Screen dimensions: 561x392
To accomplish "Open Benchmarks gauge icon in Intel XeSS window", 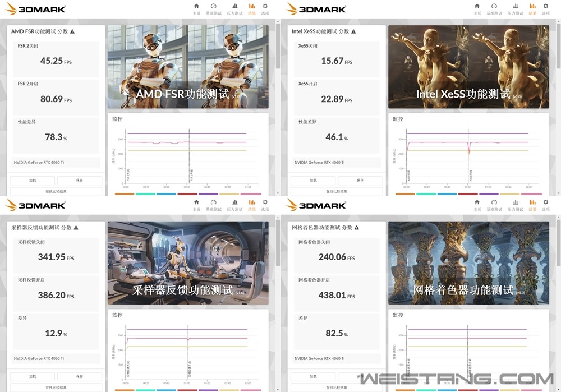I will pos(494,6).
